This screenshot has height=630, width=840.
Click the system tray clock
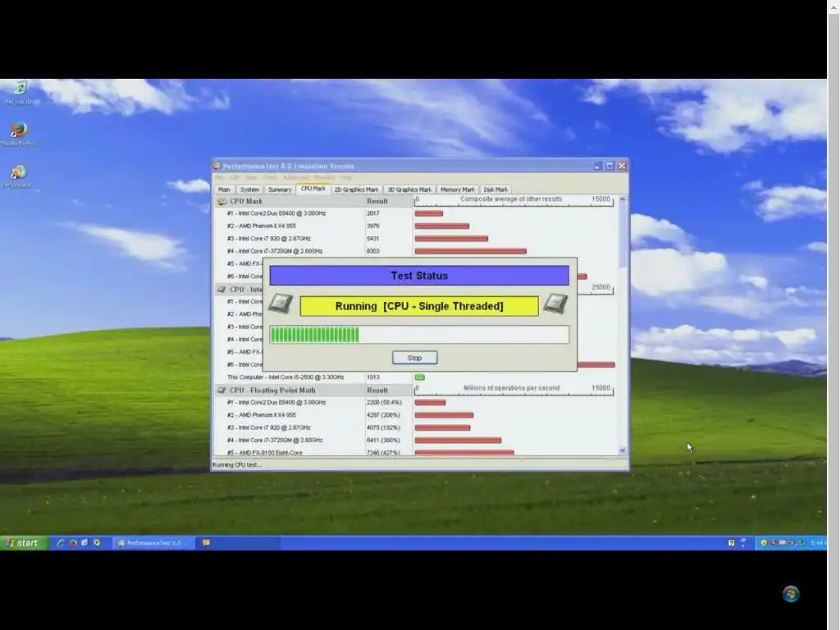(818, 543)
